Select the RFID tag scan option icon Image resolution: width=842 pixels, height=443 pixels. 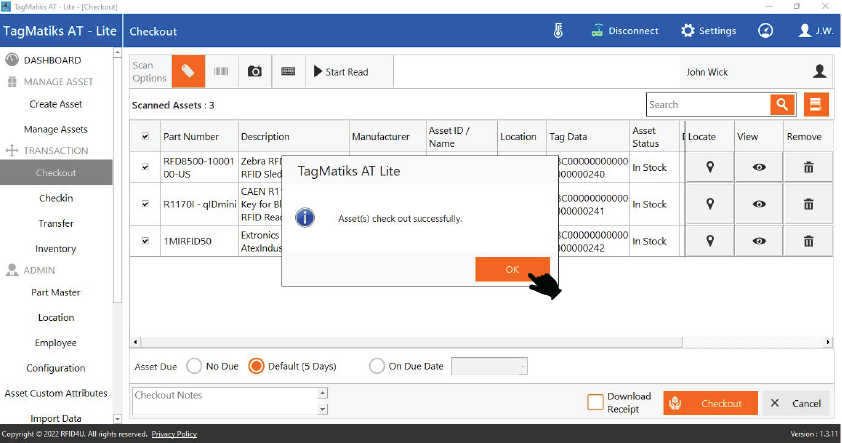click(188, 72)
